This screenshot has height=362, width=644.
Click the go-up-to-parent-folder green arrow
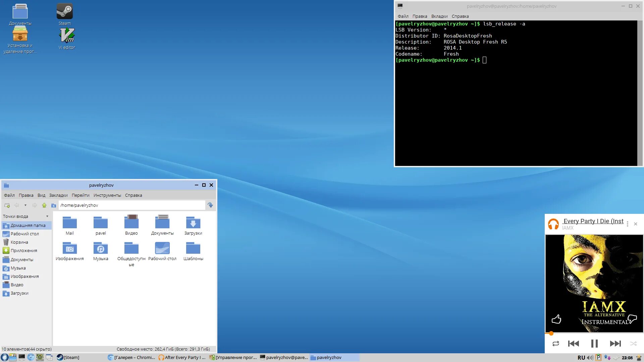click(44, 205)
